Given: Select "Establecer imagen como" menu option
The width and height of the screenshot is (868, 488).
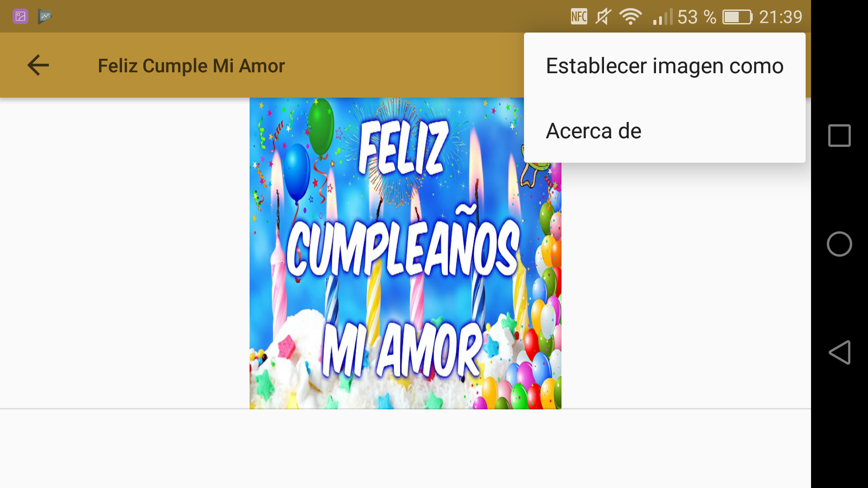Looking at the screenshot, I should pos(665,66).
